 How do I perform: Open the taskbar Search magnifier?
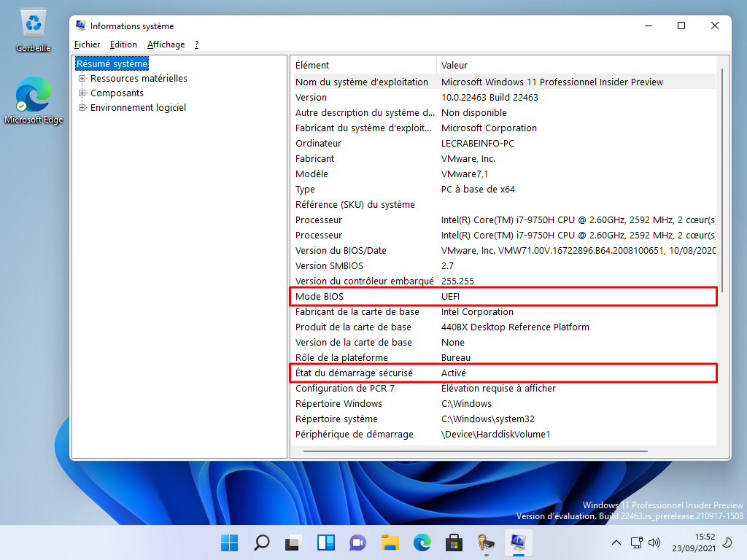pyautogui.click(x=262, y=542)
